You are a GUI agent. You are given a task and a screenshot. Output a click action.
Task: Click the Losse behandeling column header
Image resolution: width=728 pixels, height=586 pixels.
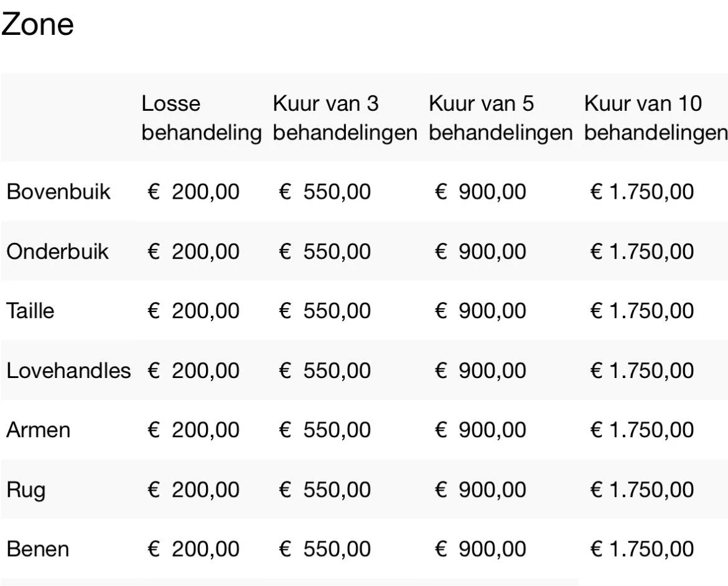tap(202, 118)
